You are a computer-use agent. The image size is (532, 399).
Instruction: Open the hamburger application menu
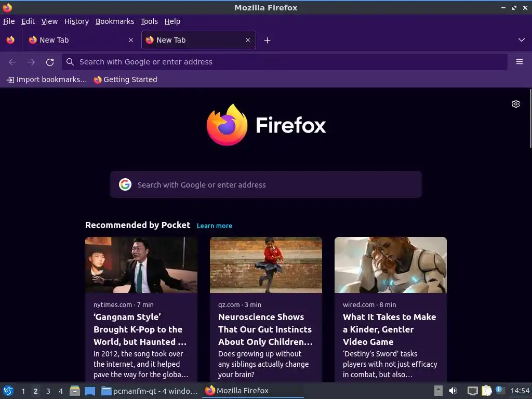tap(520, 62)
